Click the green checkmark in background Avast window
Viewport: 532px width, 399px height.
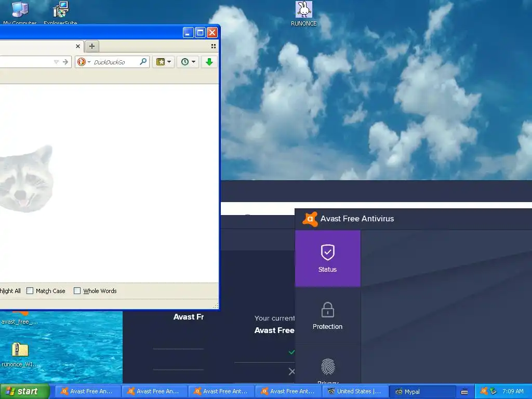[291, 352]
